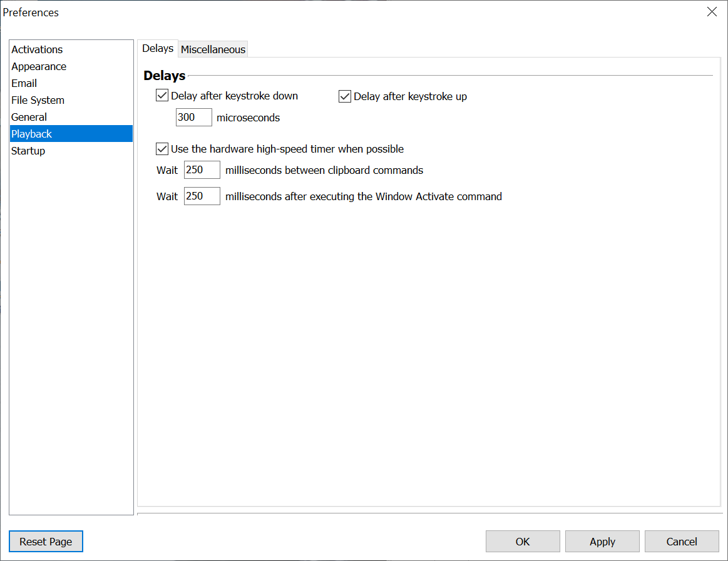Click the microseconds delay input field
The image size is (728, 561).
click(193, 118)
